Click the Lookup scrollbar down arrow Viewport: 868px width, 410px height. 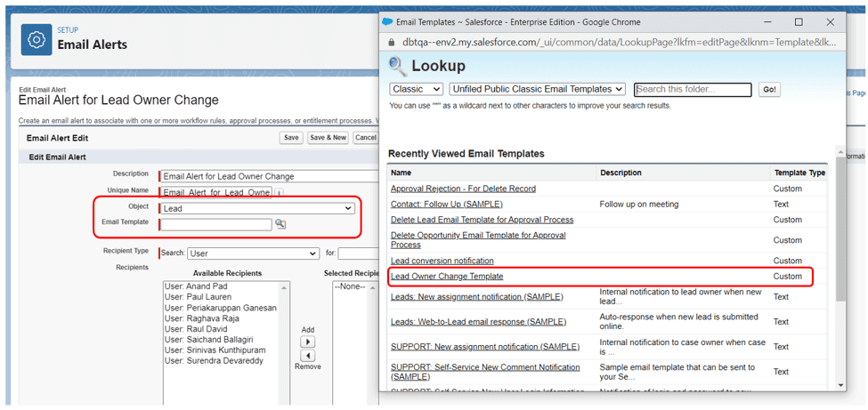click(841, 385)
